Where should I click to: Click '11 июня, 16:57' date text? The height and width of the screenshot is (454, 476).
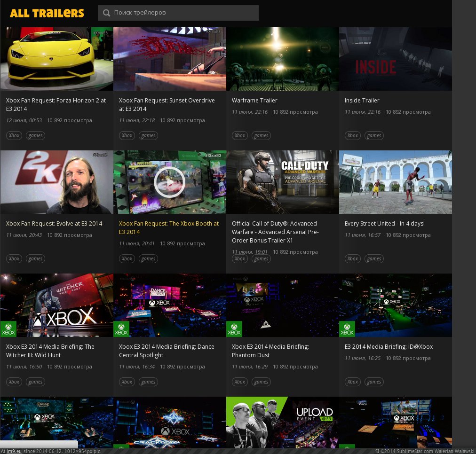click(363, 235)
